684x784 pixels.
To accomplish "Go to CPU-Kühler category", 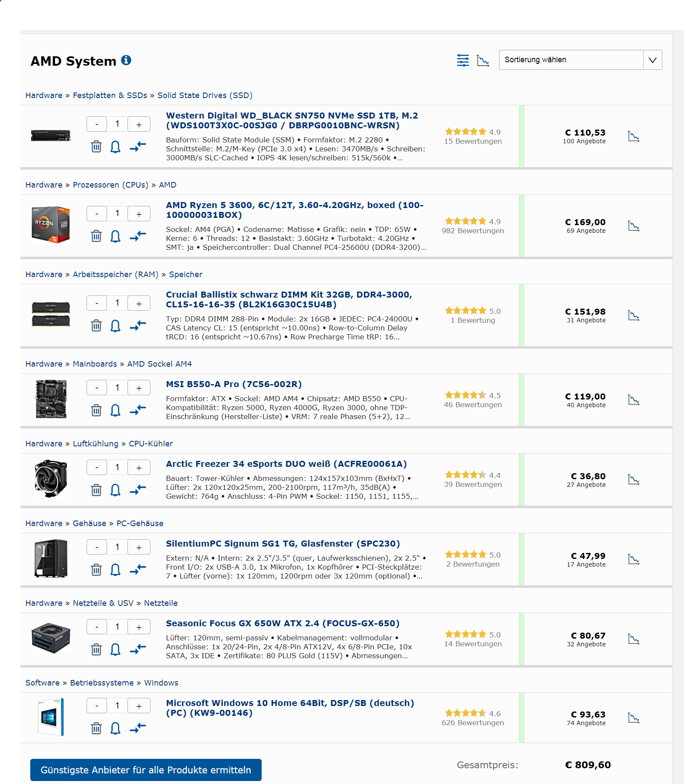I will (151, 443).
